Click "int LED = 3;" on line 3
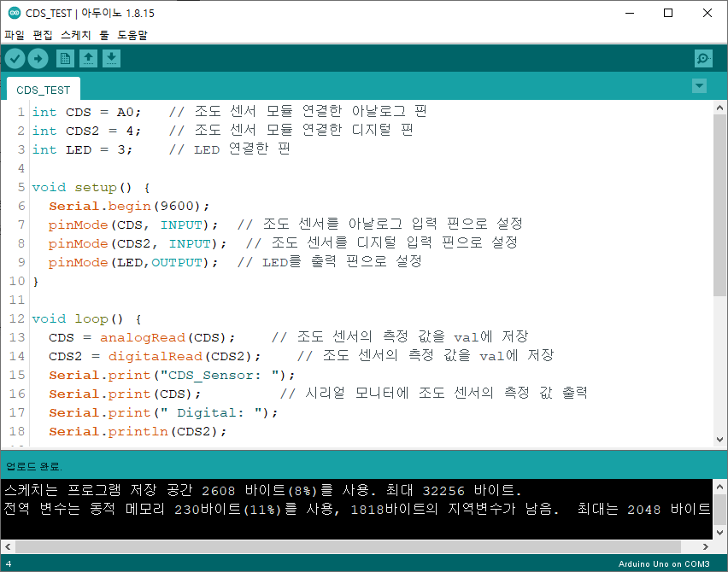Image resolution: width=728 pixels, height=572 pixels. pos(82,150)
